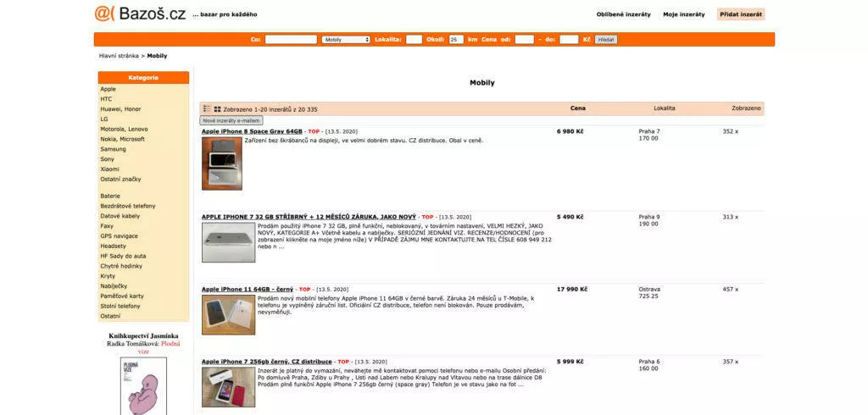
Task: Focus the 'Co' search keyword field
Action: (291, 39)
